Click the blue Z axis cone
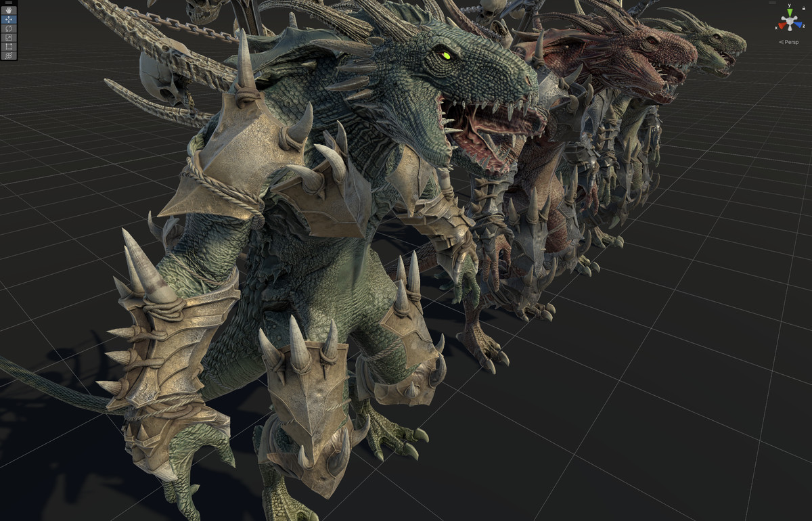812x521 pixels. coord(797,25)
